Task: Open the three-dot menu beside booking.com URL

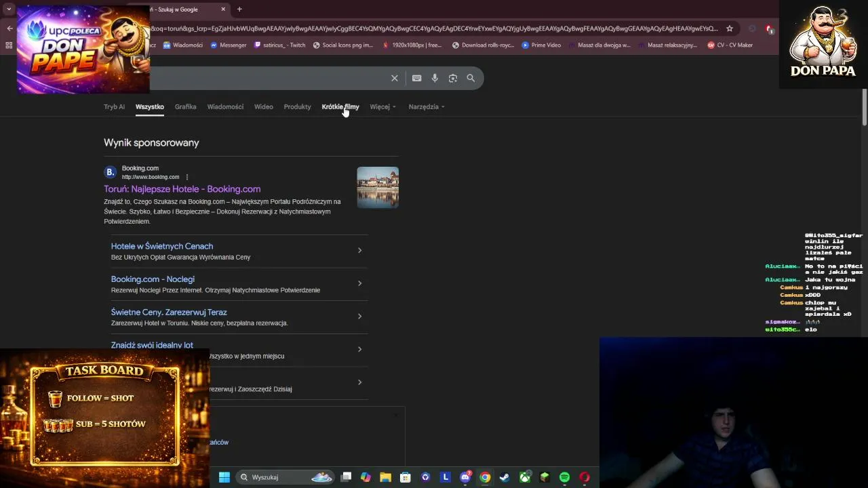Action: [x=187, y=177]
